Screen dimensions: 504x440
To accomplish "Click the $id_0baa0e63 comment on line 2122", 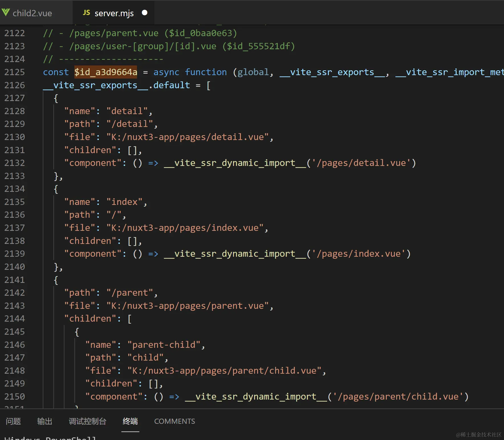I will (201, 33).
